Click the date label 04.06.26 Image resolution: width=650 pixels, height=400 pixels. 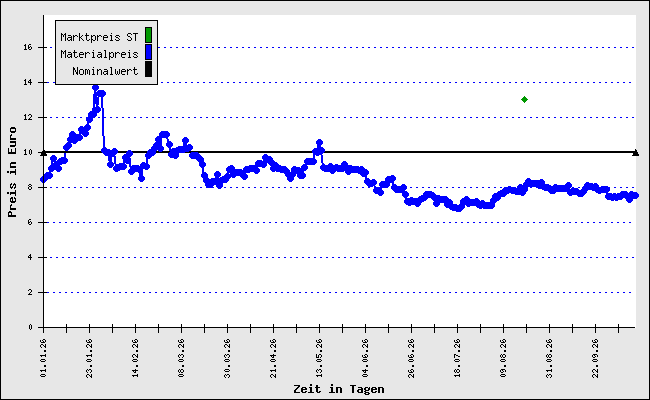tap(366, 358)
